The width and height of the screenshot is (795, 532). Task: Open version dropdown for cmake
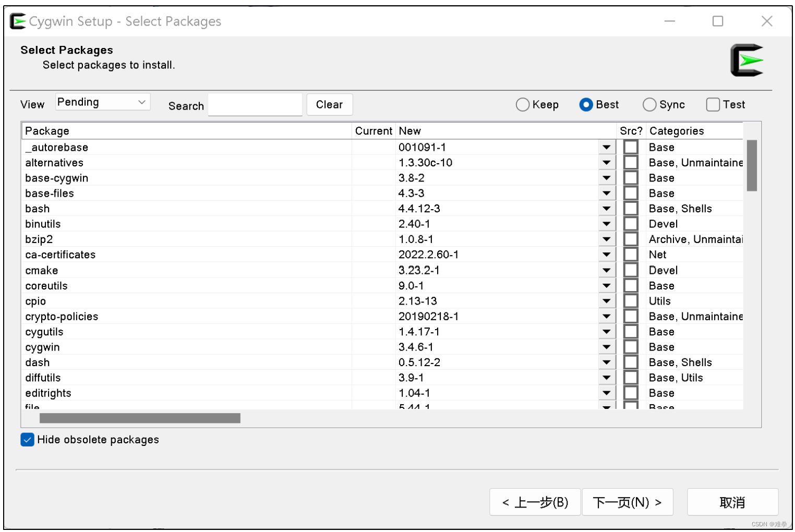click(x=606, y=270)
